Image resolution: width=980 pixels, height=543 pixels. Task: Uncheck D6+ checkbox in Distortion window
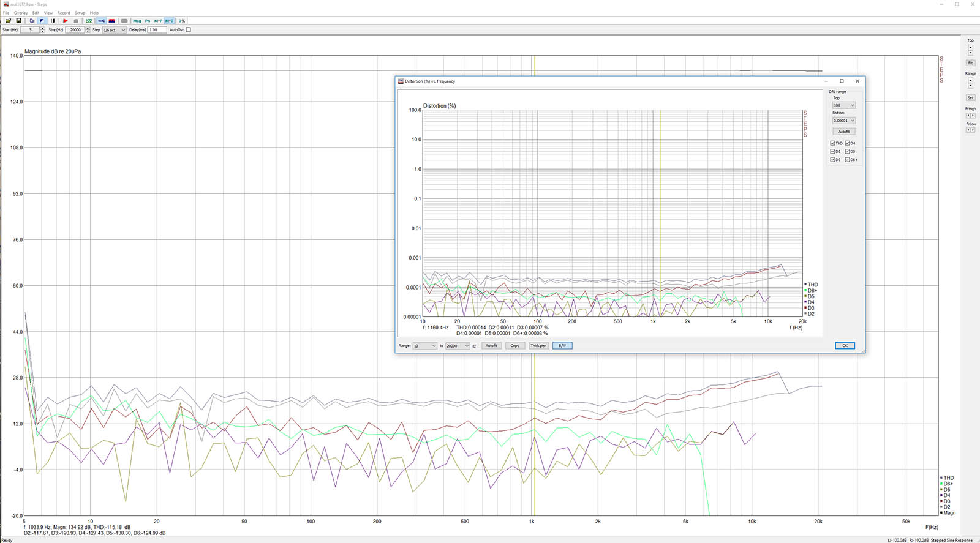[847, 160]
